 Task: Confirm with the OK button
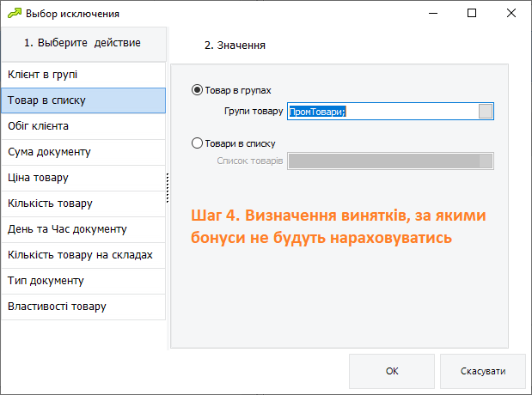pos(392,371)
